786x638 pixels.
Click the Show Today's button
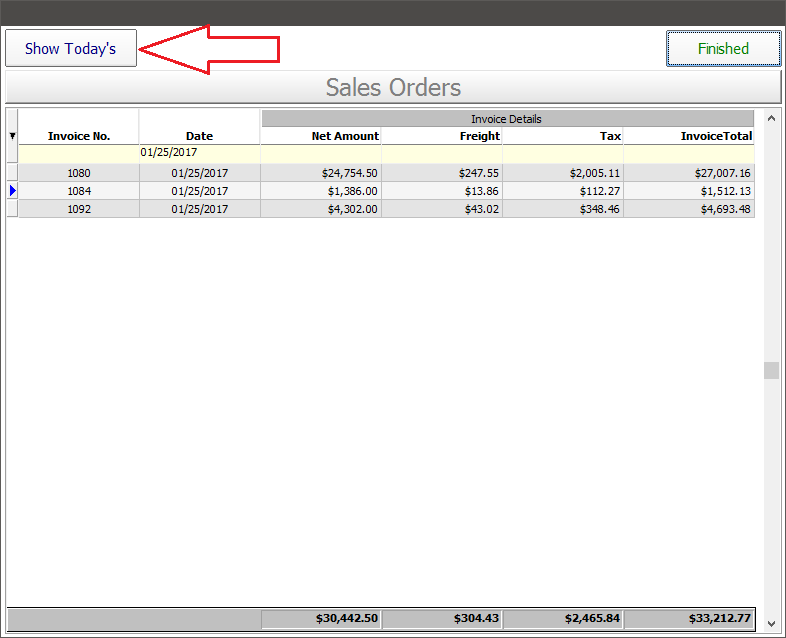click(71, 48)
